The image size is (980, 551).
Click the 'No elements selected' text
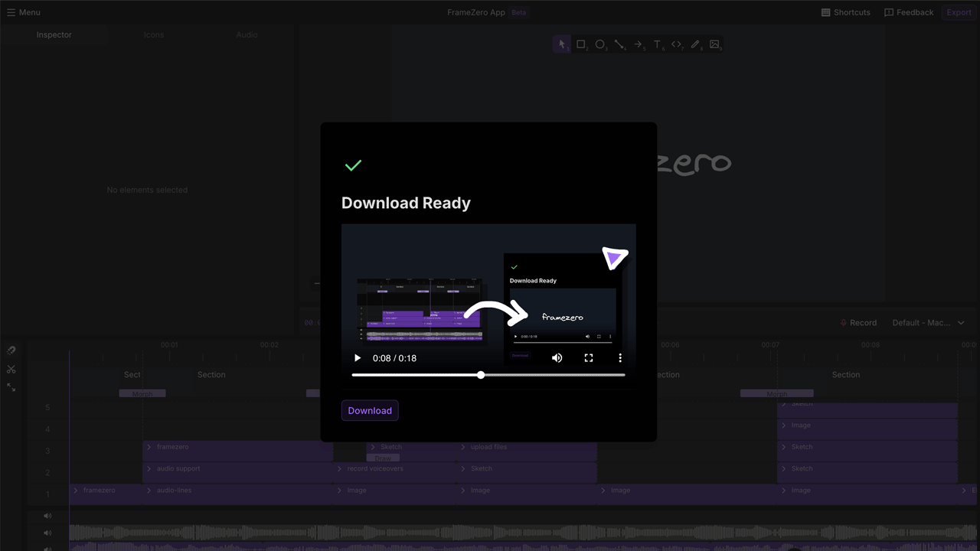click(x=147, y=190)
